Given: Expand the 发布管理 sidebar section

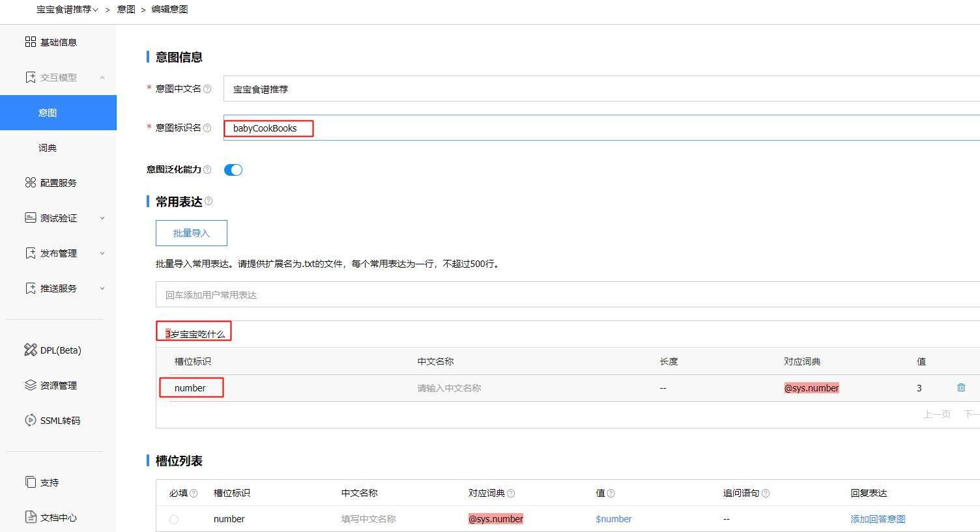Looking at the screenshot, I should tap(57, 253).
